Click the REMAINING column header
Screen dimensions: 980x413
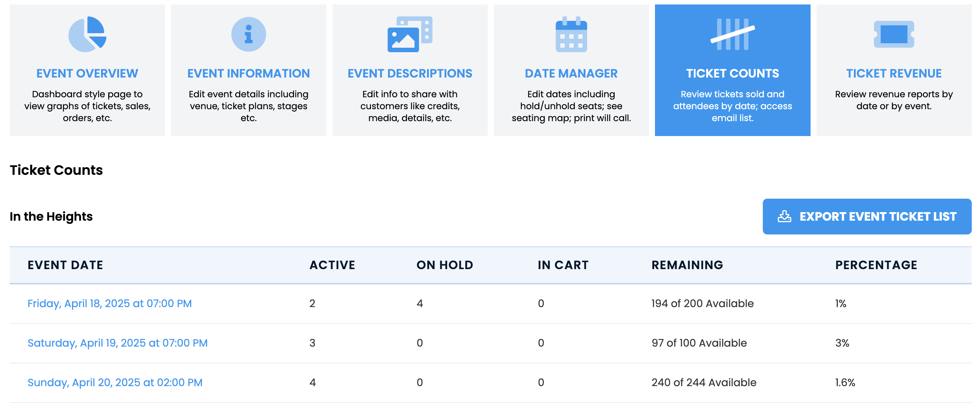tap(687, 265)
